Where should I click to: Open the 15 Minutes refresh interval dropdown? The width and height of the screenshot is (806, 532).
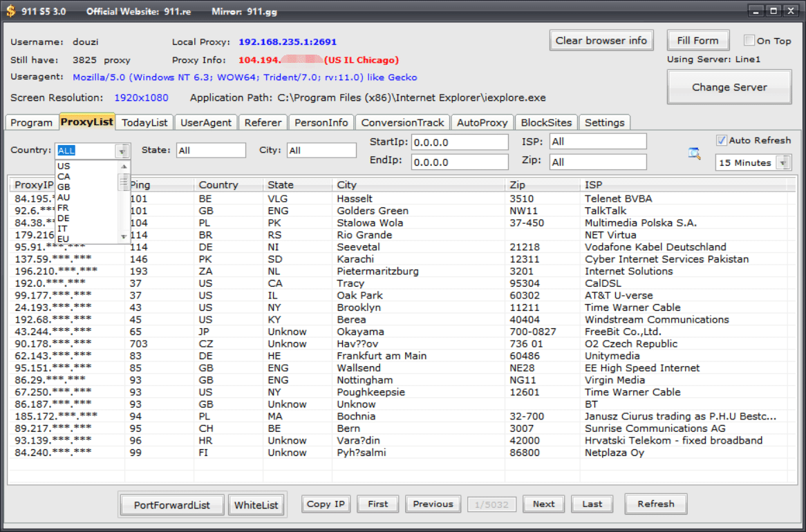click(x=782, y=163)
